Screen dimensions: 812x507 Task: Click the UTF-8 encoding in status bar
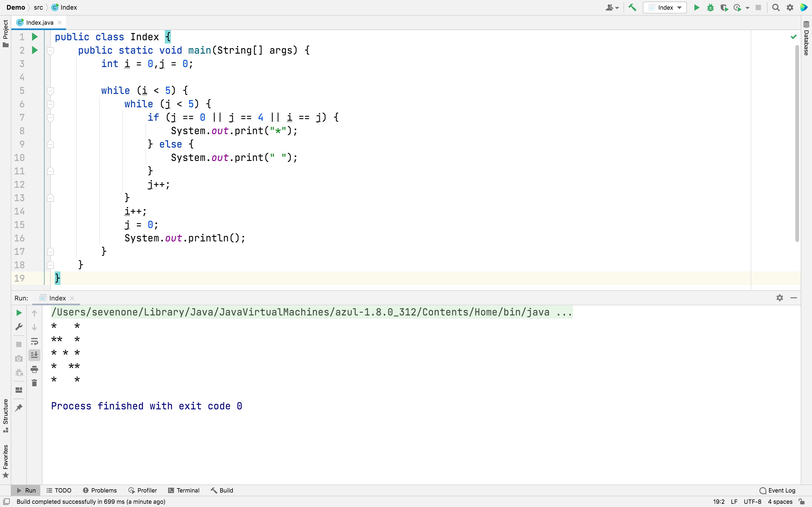(752, 502)
